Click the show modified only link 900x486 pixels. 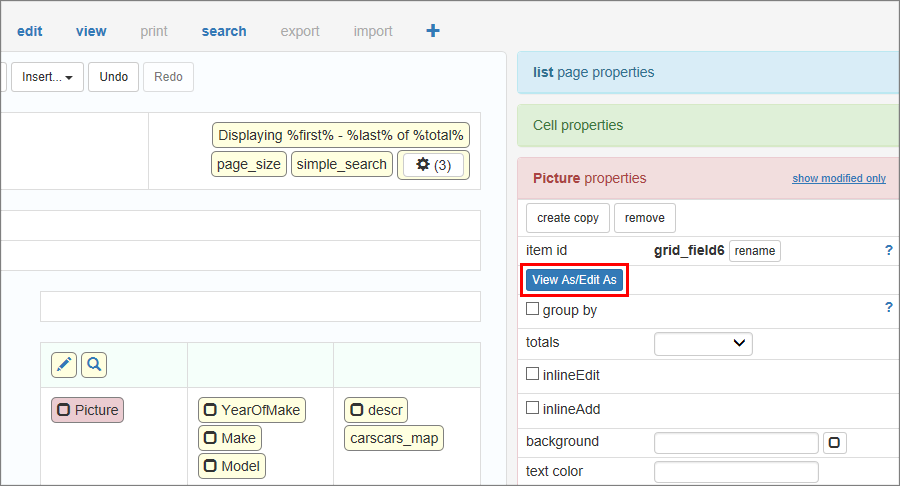(x=838, y=178)
